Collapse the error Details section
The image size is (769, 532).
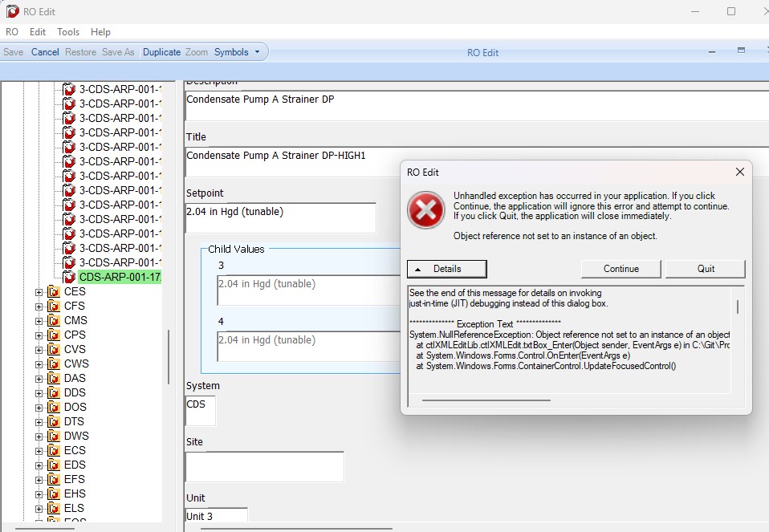tap(447, 269)
